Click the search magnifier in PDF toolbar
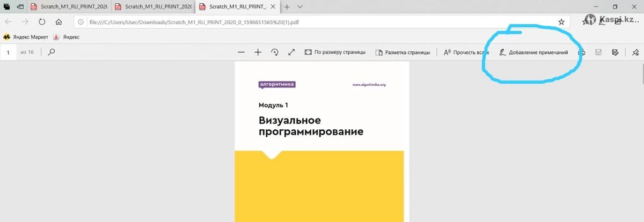 52,53
